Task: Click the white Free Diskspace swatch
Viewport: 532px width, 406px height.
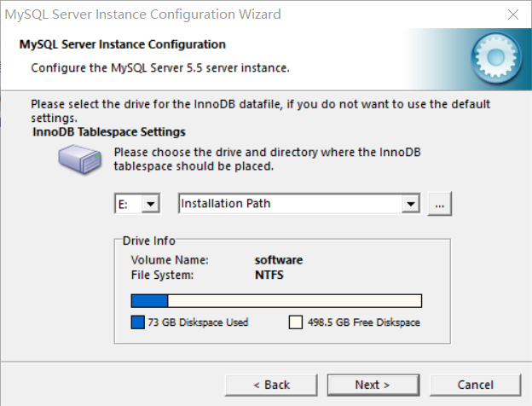Action: (296, 322)
